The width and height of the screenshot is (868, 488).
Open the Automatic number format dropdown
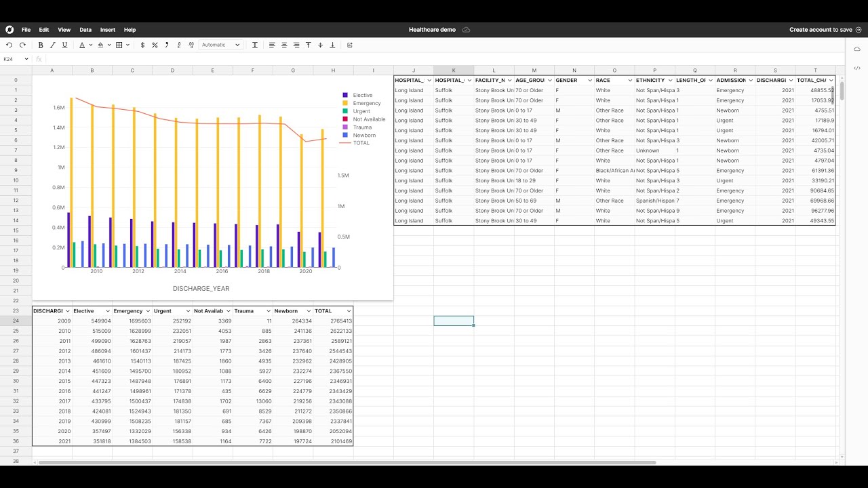click(x=220, y=45)
